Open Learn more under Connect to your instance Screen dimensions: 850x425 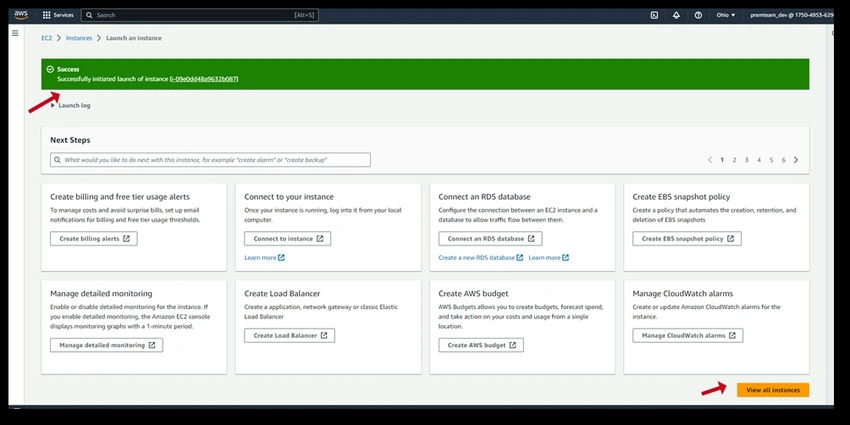(264, 257)
